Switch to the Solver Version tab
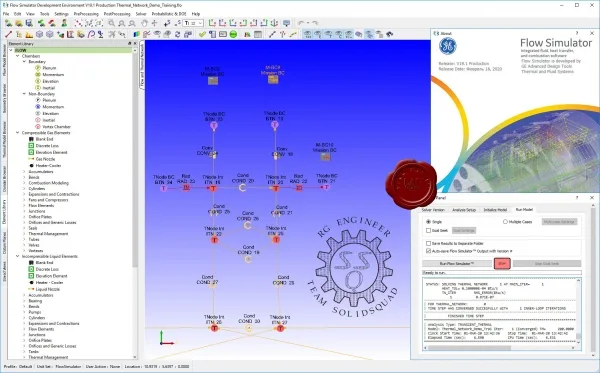600x373 pixels. tap(433, 210)
